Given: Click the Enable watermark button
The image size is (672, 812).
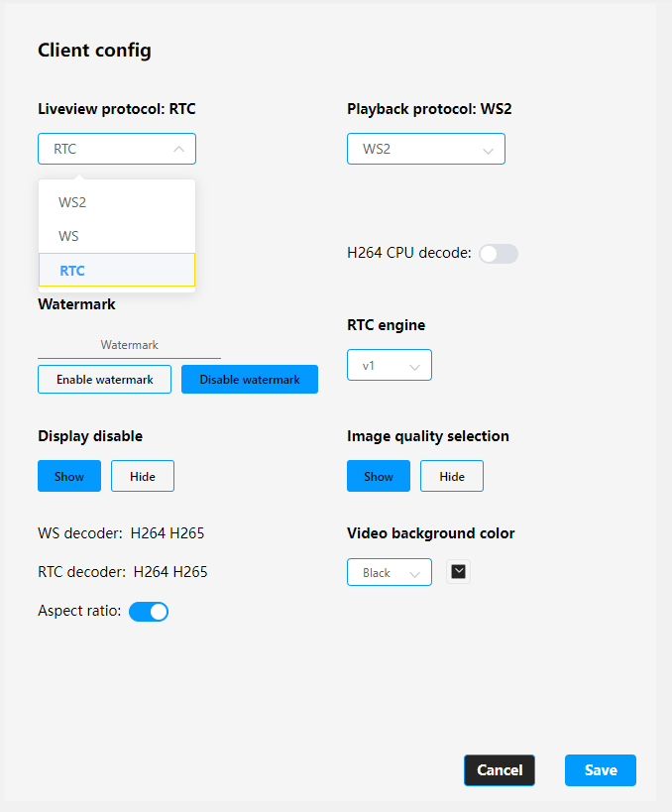Looking at the screenshot, I should click(104, 379).
